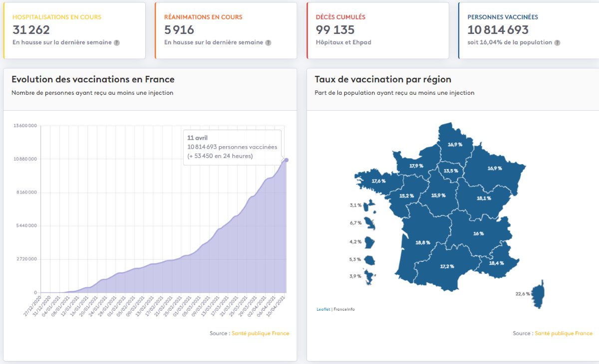Select the Nouvelle-Aquitaine region showing 18,8 %

click(x=422, y=243)
